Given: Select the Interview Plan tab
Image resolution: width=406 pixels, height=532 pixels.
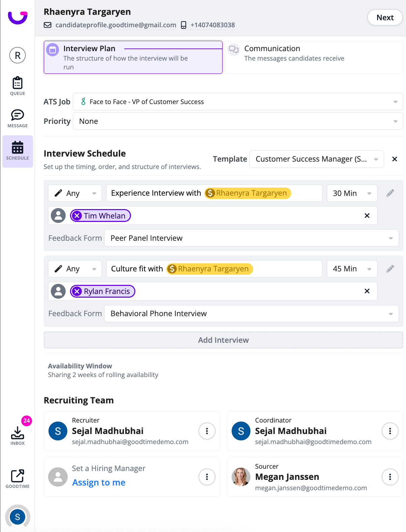Looking at the screenshot, I should [x=133, y=57].
